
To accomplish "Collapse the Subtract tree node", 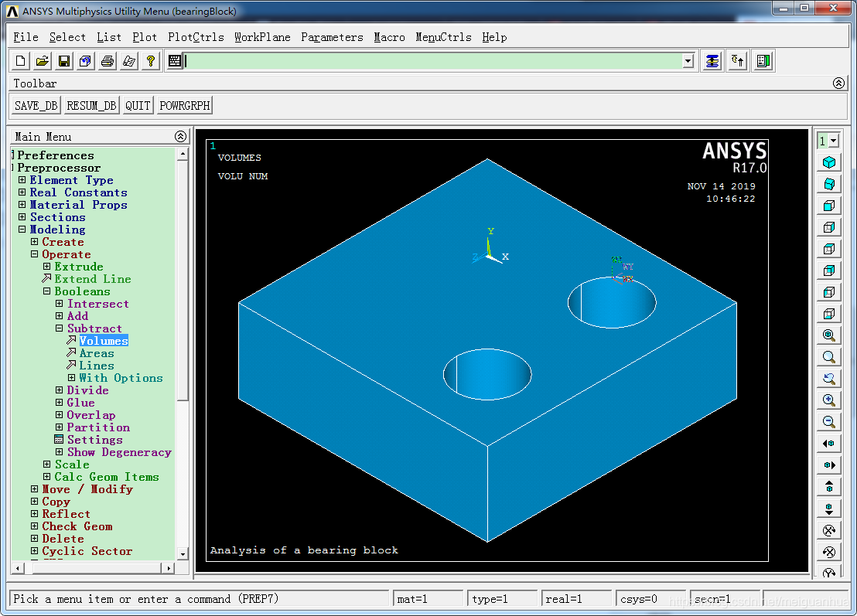I will pyautogui.click(x=59, y=328).
